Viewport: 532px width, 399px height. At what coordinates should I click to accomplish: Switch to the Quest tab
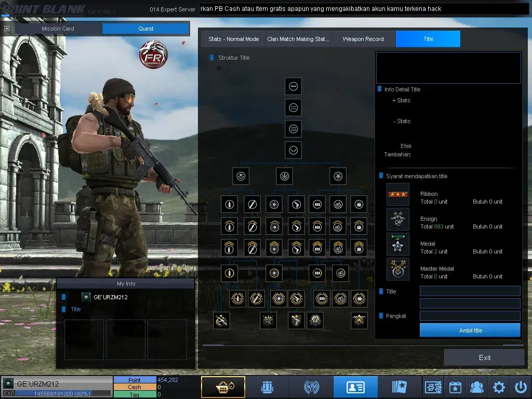tap(145, 29)
